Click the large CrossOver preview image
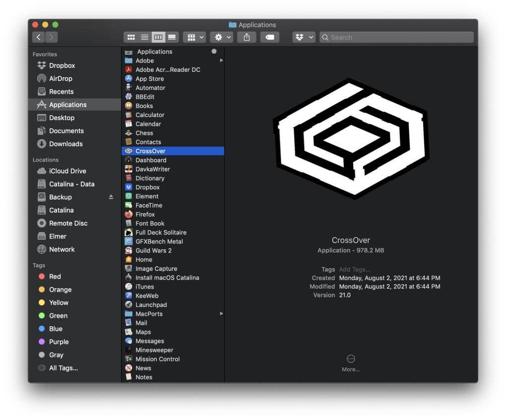 (x=352, y=139)
